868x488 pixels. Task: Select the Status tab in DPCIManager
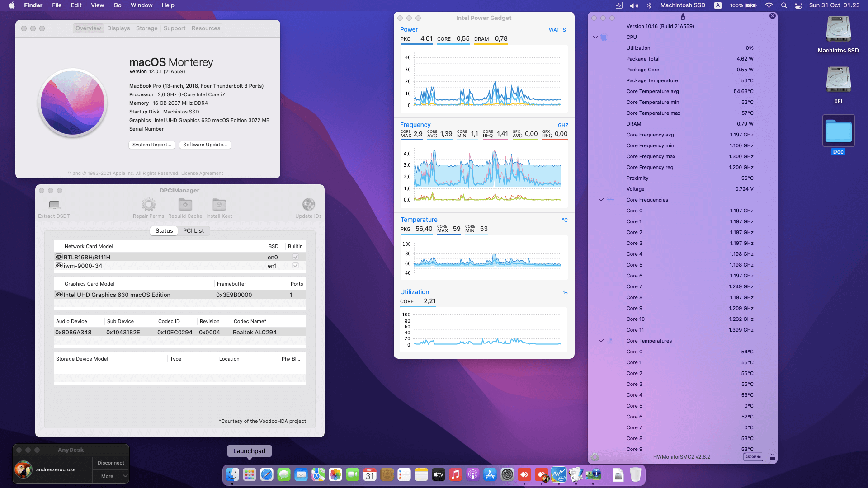click(x=164, y=231)
